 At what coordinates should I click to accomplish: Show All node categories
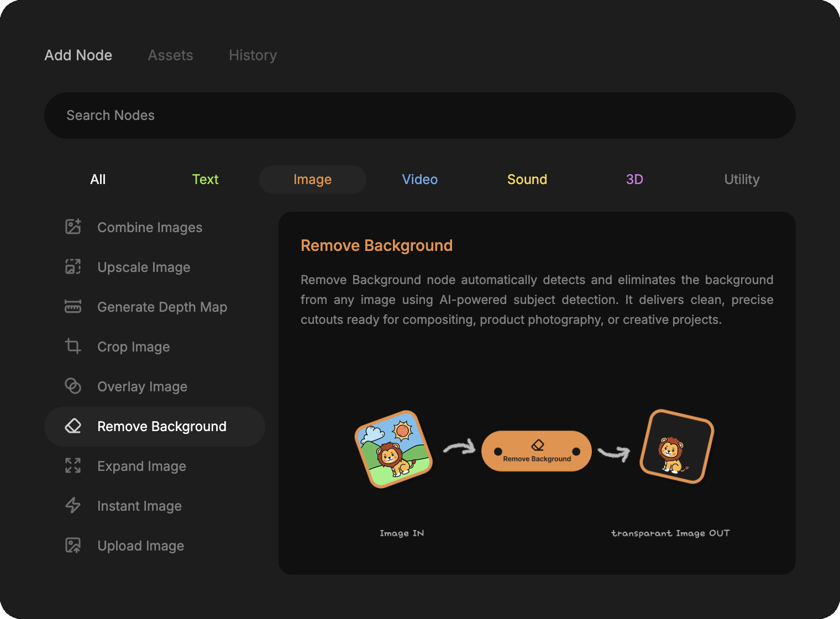(x=98, y=180)
